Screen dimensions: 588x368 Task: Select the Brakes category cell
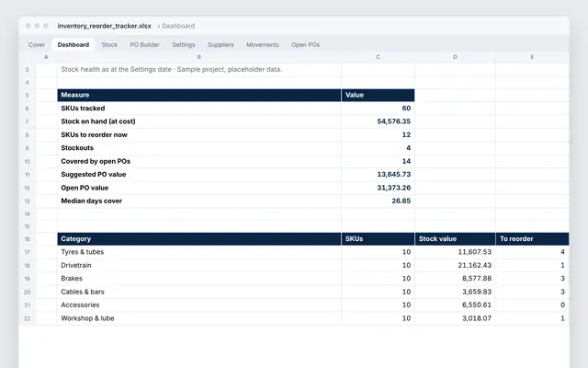199,279
